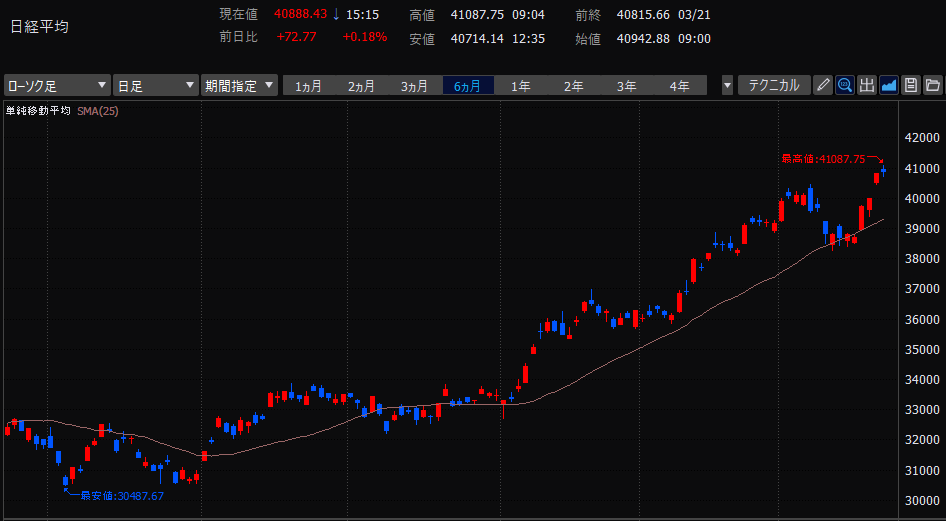
Task: Click the 日経平均 index name
Action: click(x=40, y=27)
